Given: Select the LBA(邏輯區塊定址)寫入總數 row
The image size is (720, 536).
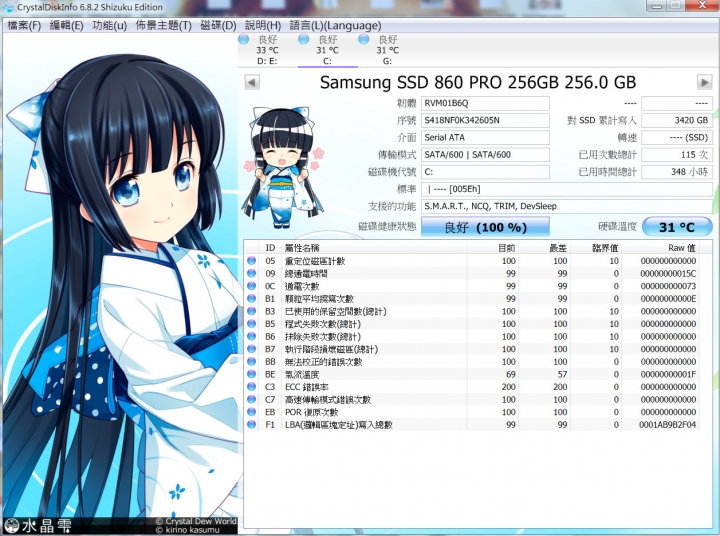Looking at the screenshot, I should (472, 425).
